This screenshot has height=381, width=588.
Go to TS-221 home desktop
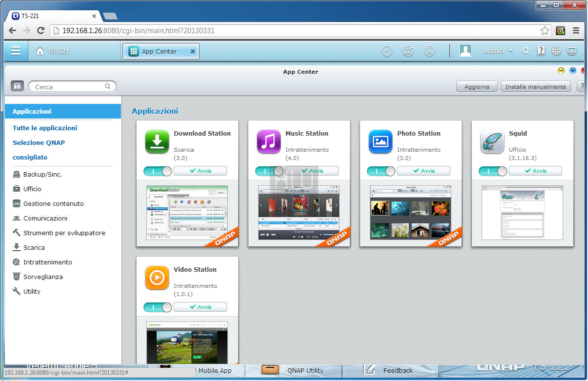pos(53,51)
